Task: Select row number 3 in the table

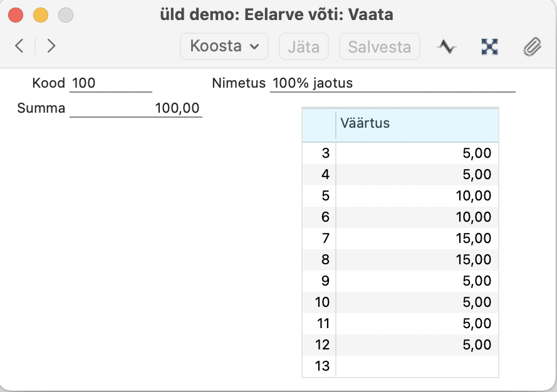Action: point(319,153)
